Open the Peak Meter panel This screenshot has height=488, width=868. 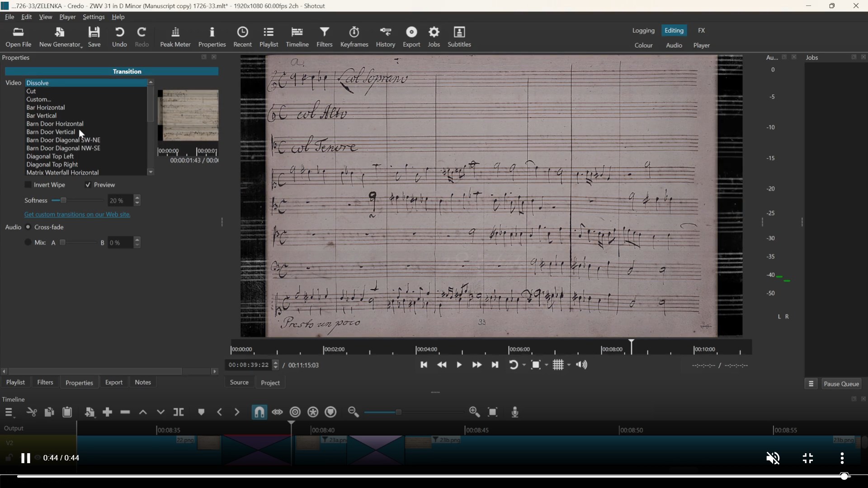175,37
